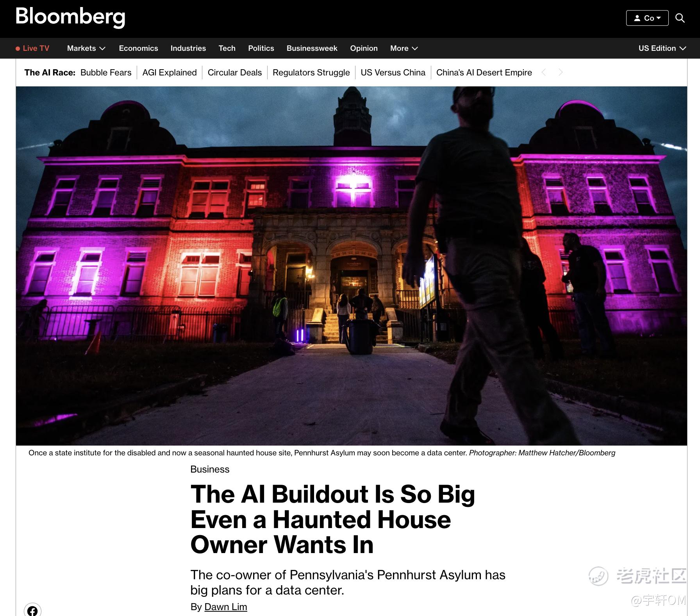Screen dimensions: 700x616
Task: Select the Businessweek menu item
Action: (312, 48)
